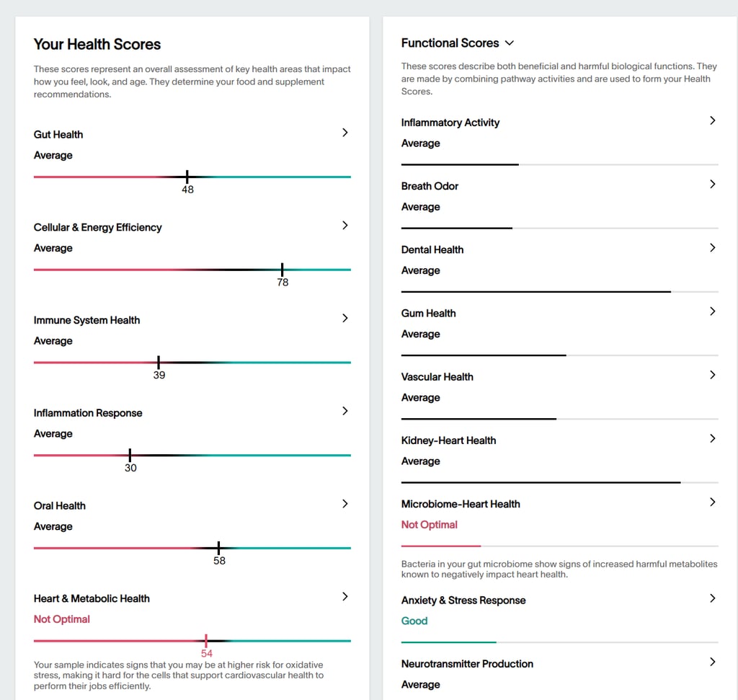Open Gut Health details via its chevron
The height and width of the screenshot is (700, 738).
pyautogui.click(x=344, y=133)
